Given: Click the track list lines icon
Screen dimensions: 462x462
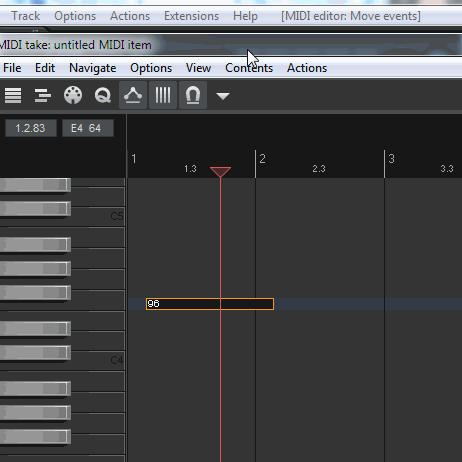Looking at the screenshot, I should pyautogui.click(x=13, y=95).
